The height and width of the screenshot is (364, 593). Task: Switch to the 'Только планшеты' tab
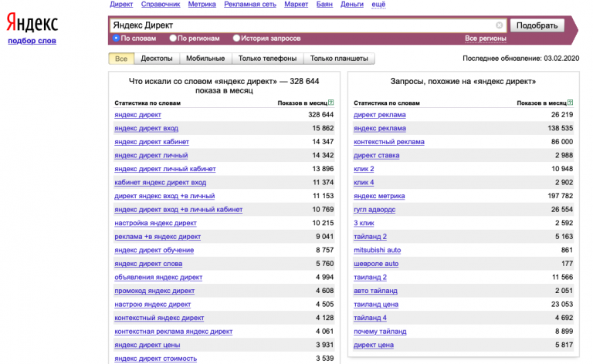(x=339, y=59)
